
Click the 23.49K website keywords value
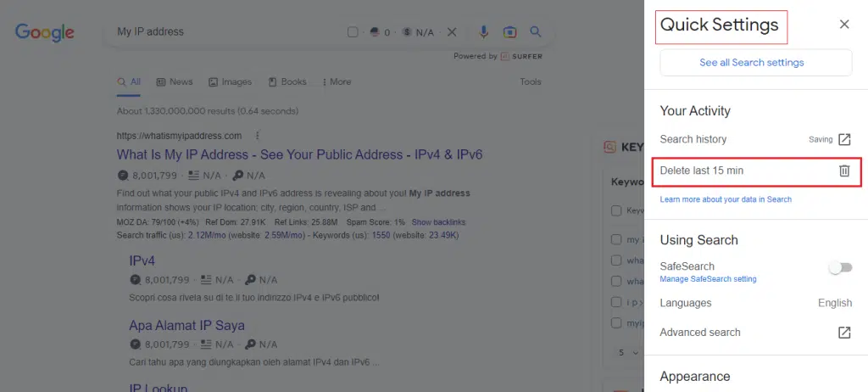click(442, 236)
